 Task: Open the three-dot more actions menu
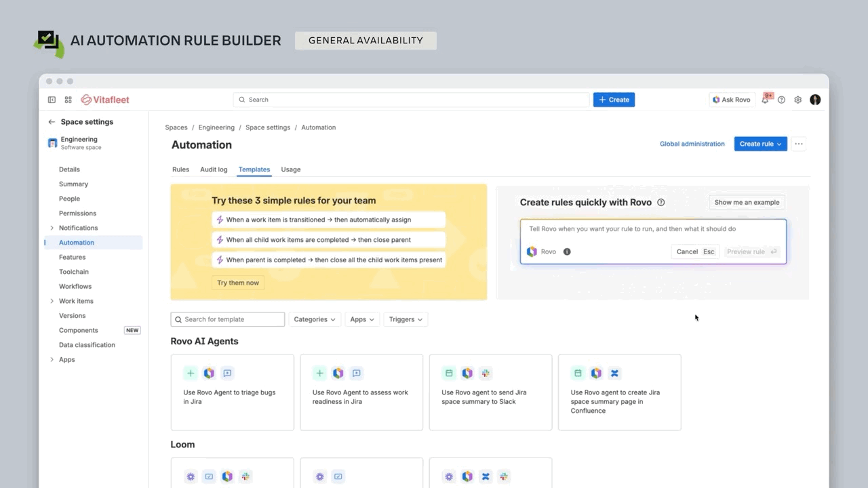coord(799,144)
